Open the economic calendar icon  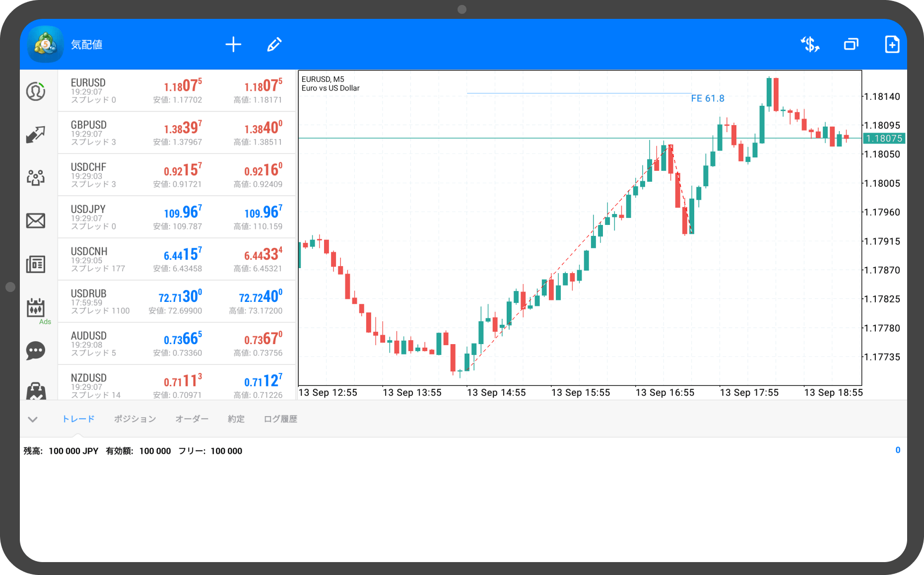[x=36, y=308]
